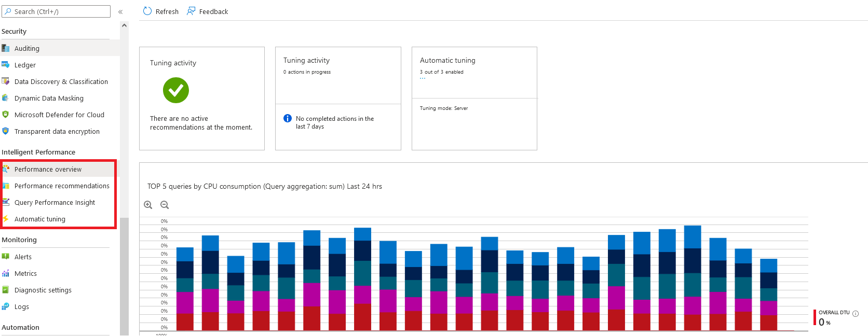Click 'No completed actions in the last 7 days'
Viewport: 868px width, 336px height.
coord(335,122)
